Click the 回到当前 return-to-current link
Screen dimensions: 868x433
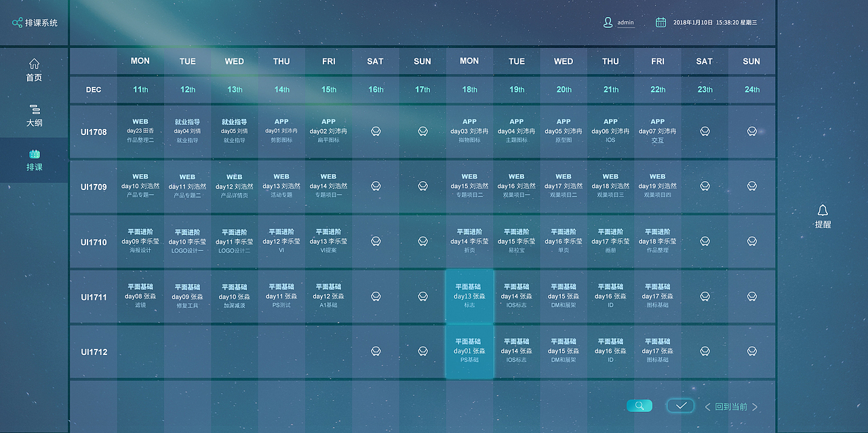(x=731, y=407)
